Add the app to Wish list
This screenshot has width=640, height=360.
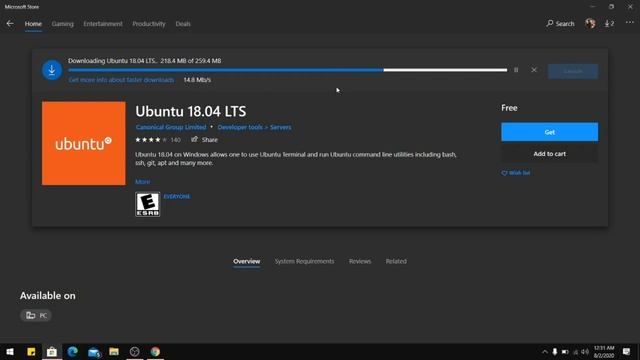(516, 173)
